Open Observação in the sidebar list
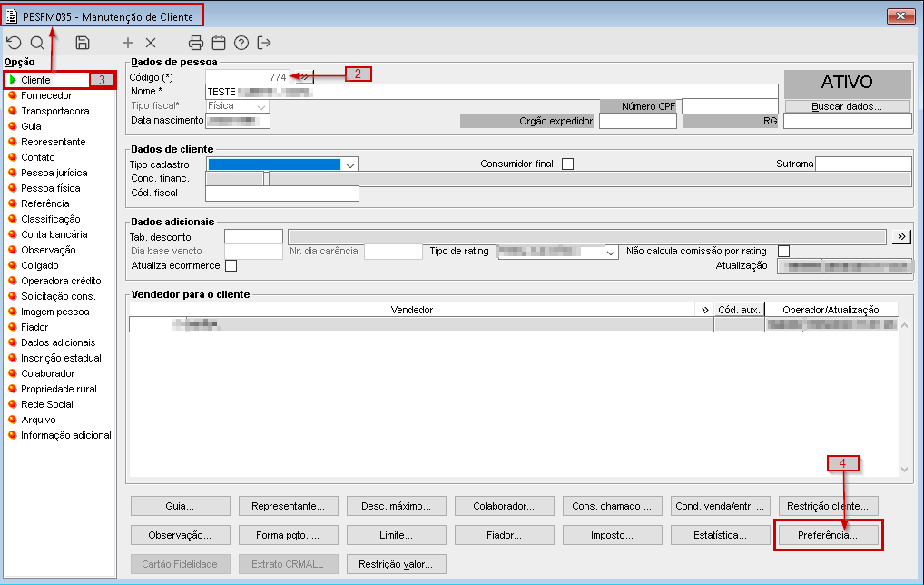The width and height of the screenshot is (924, 585). click(48, 250)
